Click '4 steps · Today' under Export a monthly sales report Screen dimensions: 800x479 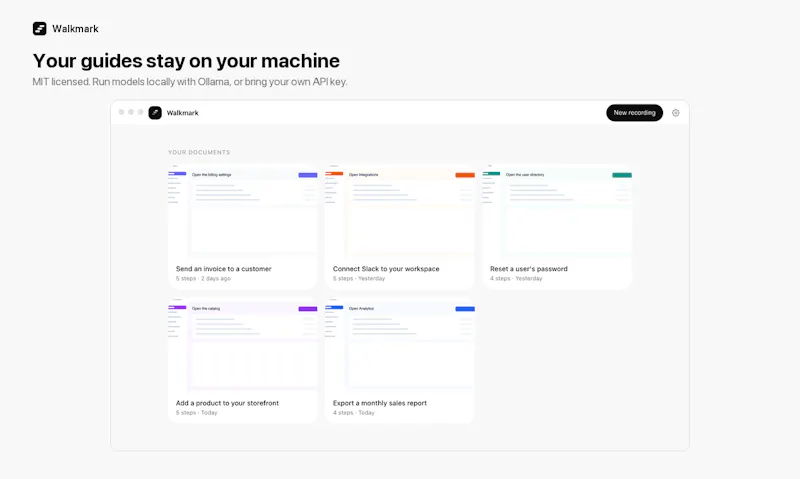(354, 413)
